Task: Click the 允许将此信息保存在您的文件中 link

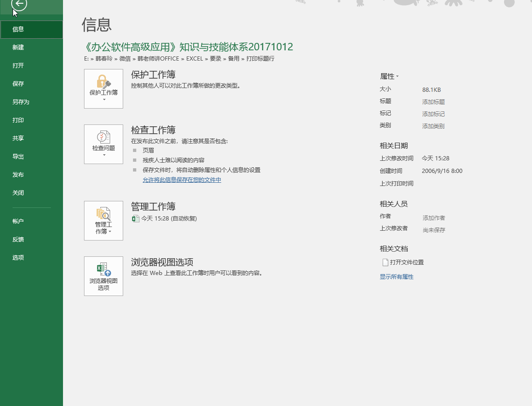Action: (x=182, y=180)
